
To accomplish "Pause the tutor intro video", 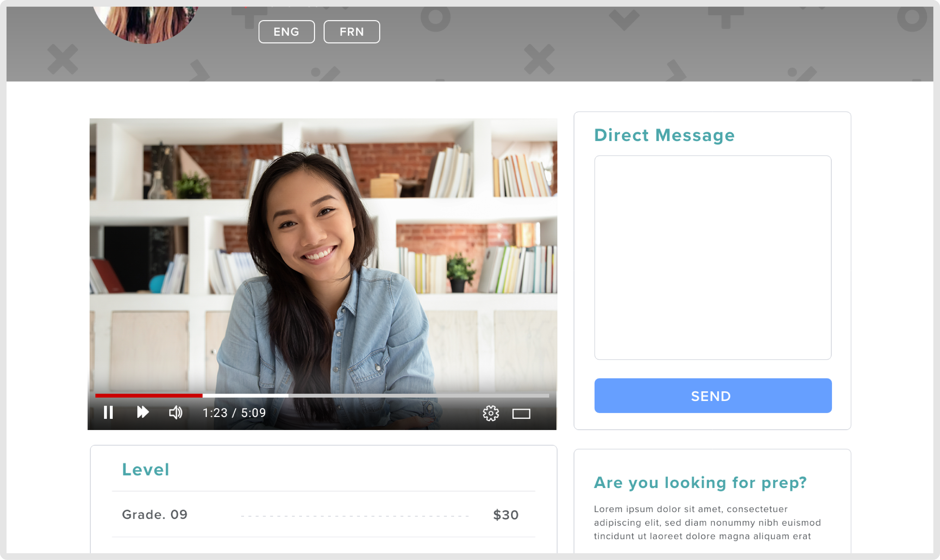I will click(108, 412).
